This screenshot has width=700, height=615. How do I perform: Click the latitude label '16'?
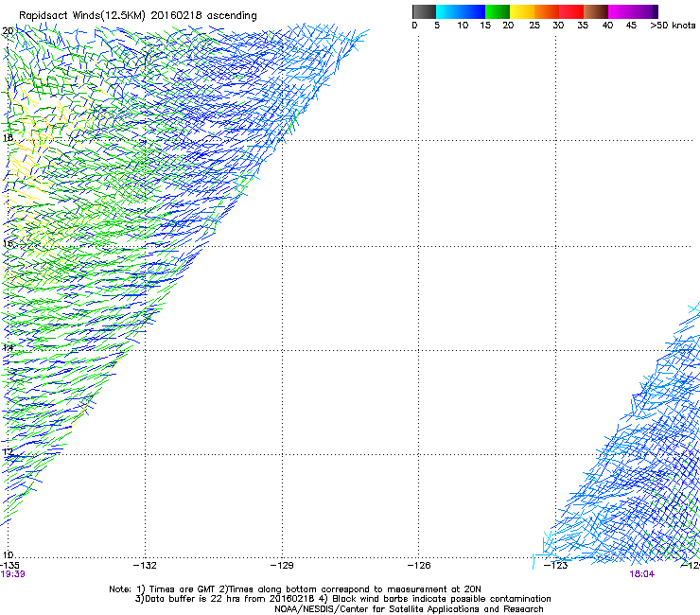coord(8,243)
